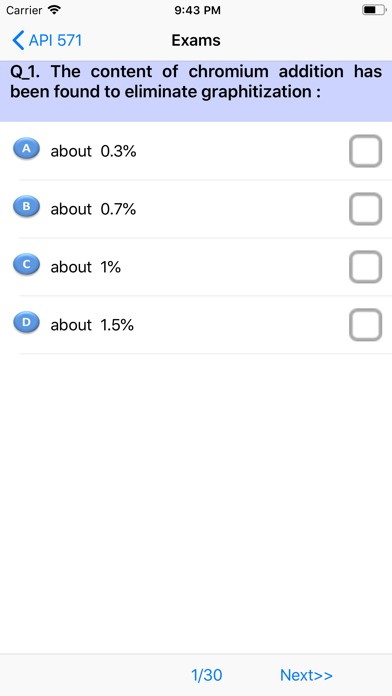The width and height of the screenshot is (392, 696).
Task: Check the box for about 0.3%
Action: click(x=365, y=151)
